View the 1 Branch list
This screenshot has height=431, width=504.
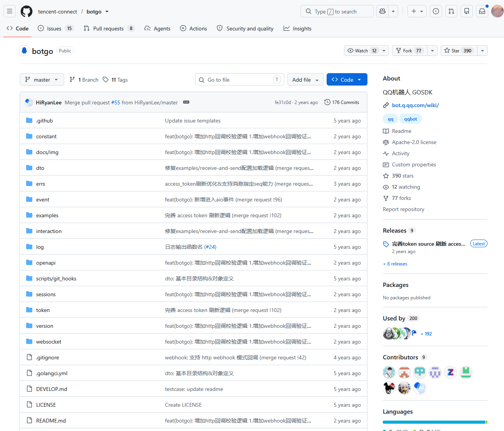84,80
